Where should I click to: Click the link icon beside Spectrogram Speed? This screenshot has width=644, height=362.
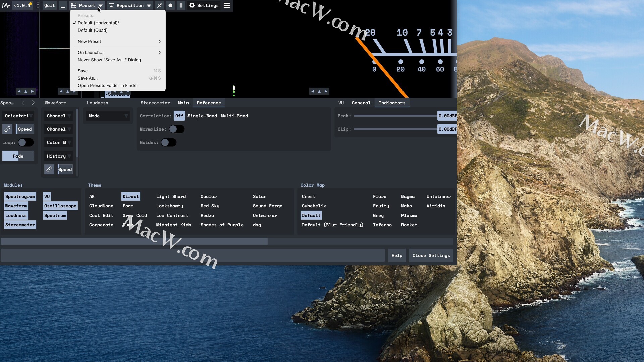7,129
